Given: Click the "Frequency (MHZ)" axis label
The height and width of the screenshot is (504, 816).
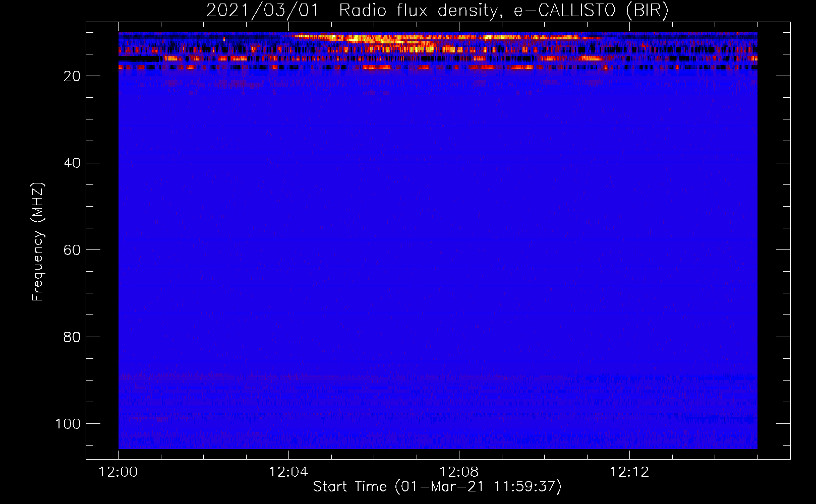Looking at the screenshot, I should tap(38, 242).
